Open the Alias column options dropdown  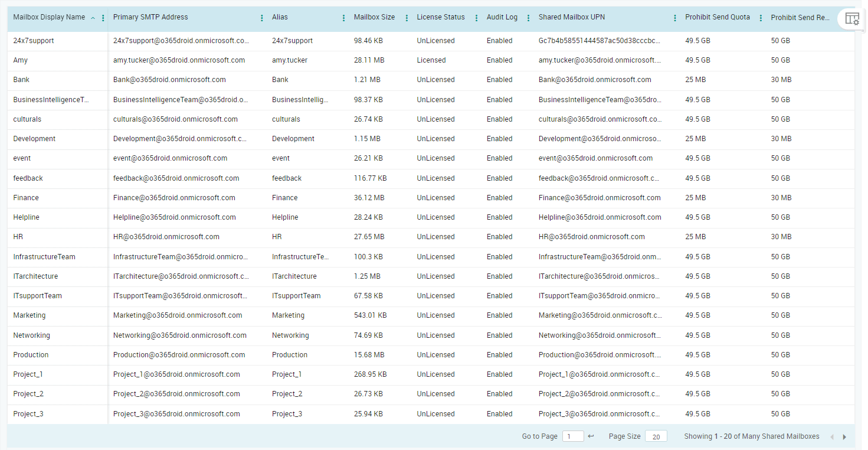(x=343, y=17)
